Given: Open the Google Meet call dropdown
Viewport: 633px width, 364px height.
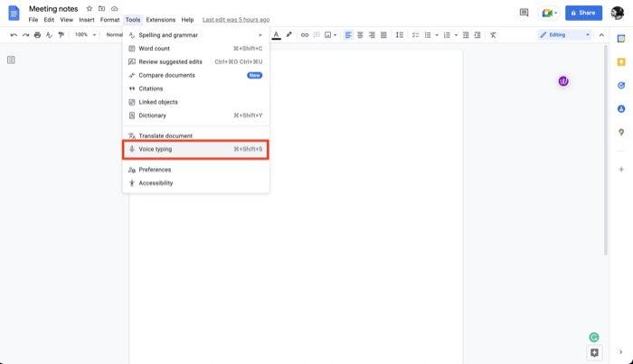Looking at the screenshot, I should (x=549, y=13).
